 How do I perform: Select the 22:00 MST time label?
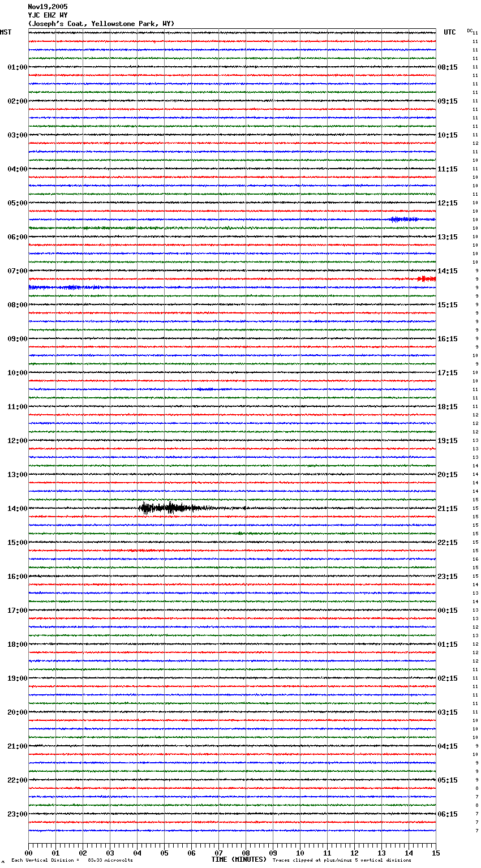(x=18, y=780)
